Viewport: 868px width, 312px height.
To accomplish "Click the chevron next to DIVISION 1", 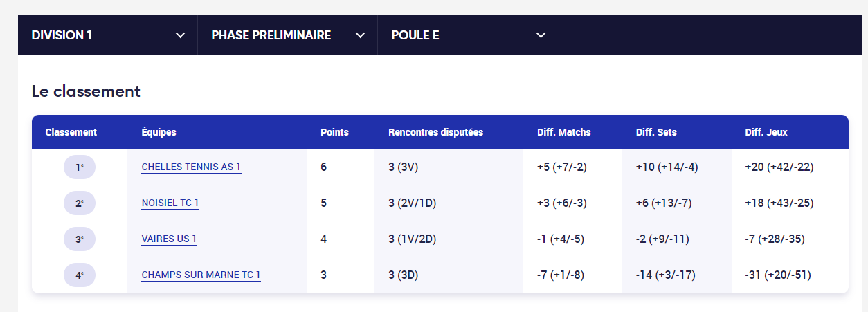I will click(x=181, y=35).
